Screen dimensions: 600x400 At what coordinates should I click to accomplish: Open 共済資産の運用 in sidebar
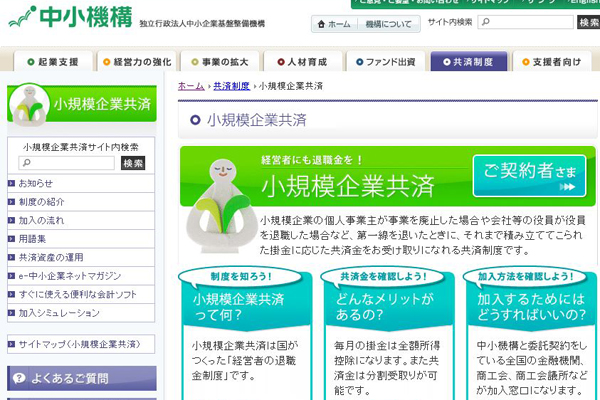point(81,257)
